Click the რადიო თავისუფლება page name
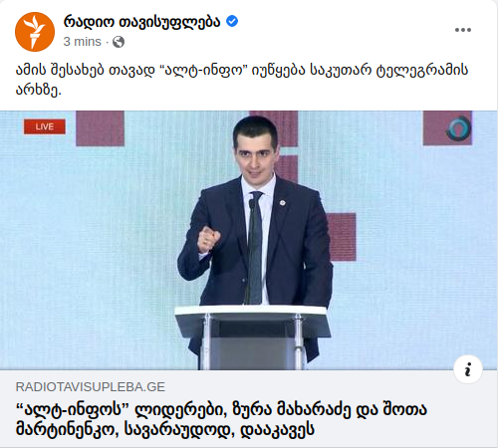The height and width of the screenshot is (448, 498). tap(141, 22)
